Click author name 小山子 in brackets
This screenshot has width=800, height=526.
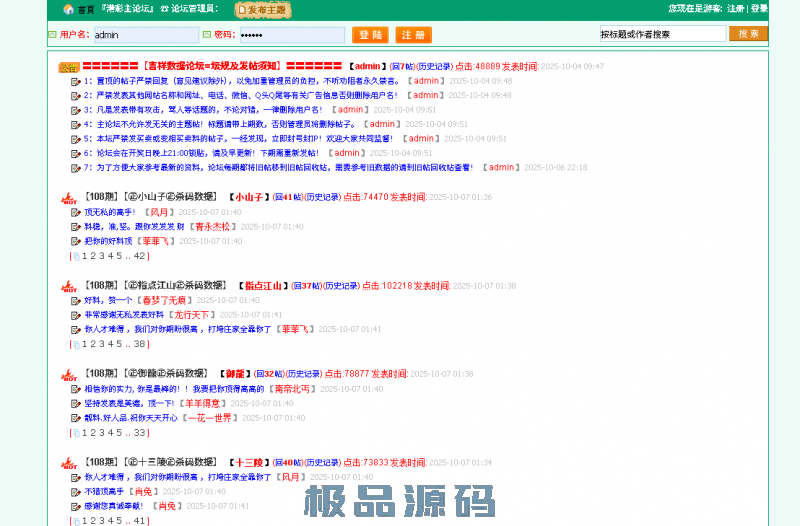pos(249,197)
